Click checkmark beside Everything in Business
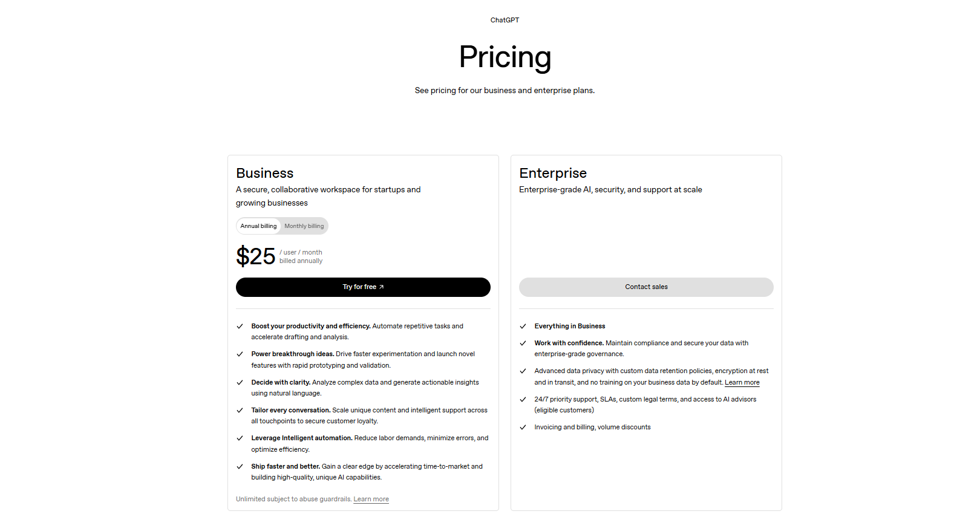 tap(523, 327)
